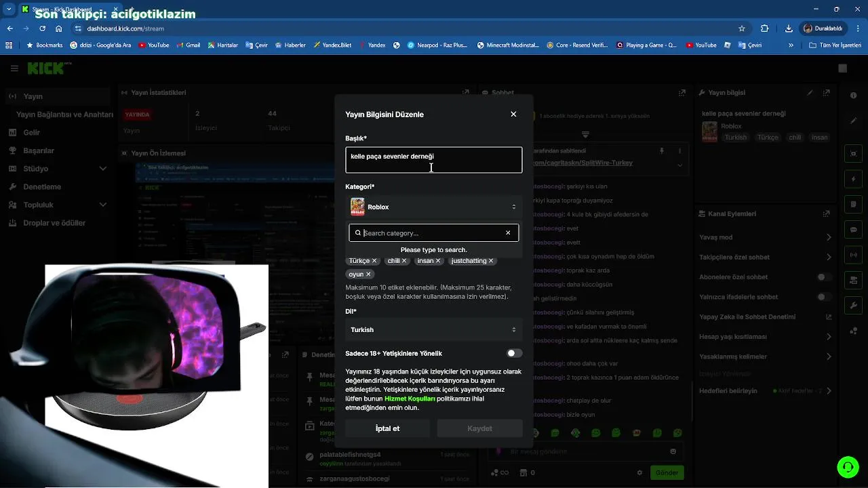Toggle Yalnızca ifadelerle sohbet switch

click(825, 297)
